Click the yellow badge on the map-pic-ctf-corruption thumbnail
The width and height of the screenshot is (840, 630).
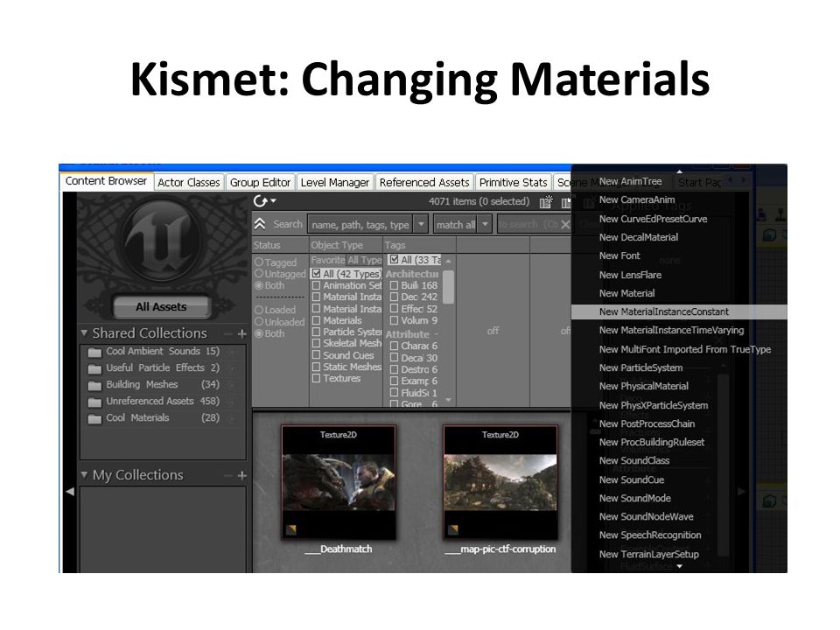pyautogui.click(x=452, y=530)
